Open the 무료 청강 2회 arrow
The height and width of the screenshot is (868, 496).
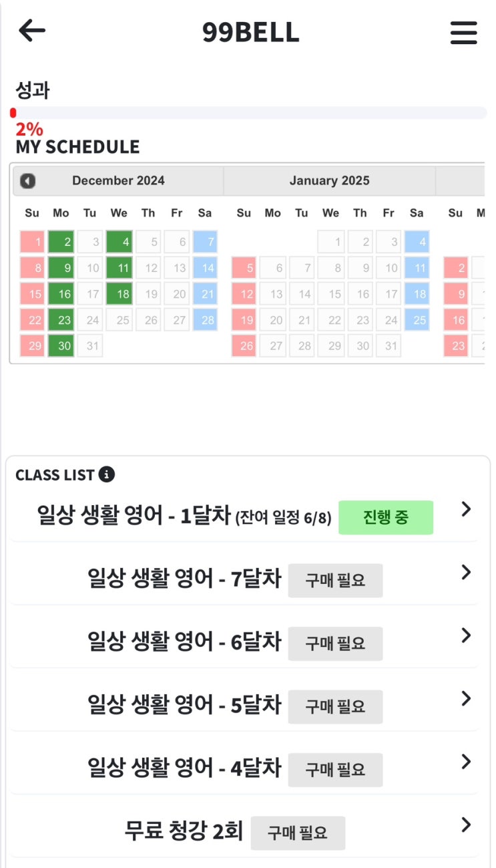[466, 825]
